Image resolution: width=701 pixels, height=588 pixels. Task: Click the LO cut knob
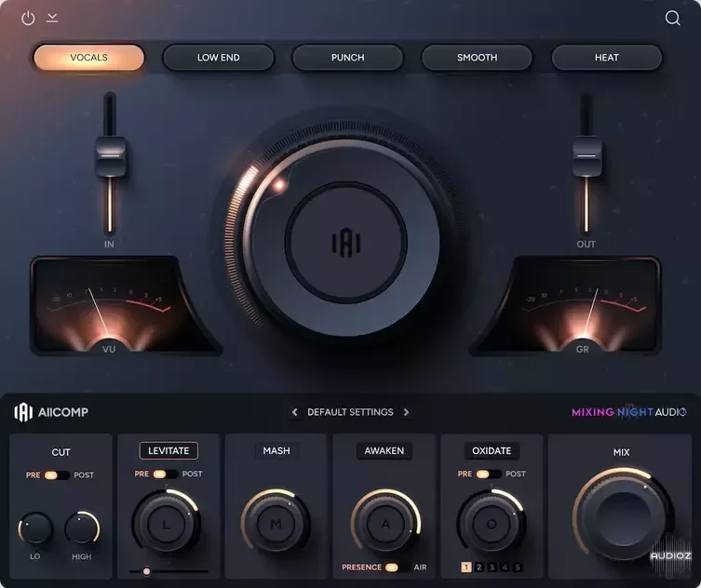(x=34, y=528)
